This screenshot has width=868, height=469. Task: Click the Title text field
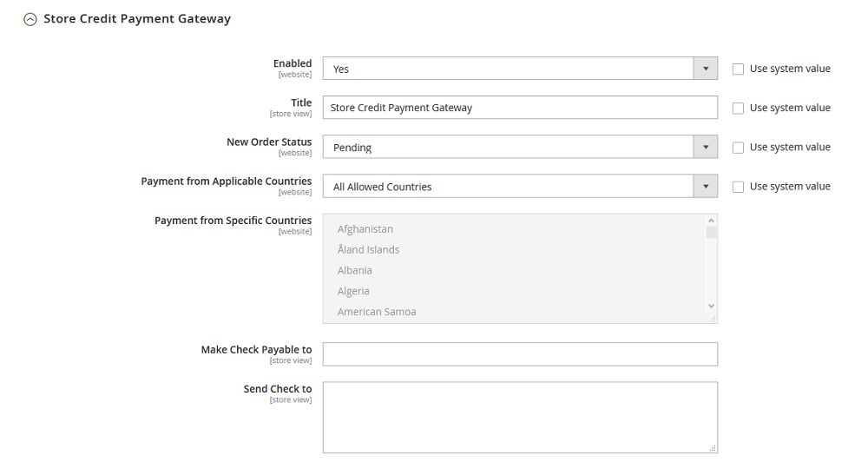tap(520, 108)
